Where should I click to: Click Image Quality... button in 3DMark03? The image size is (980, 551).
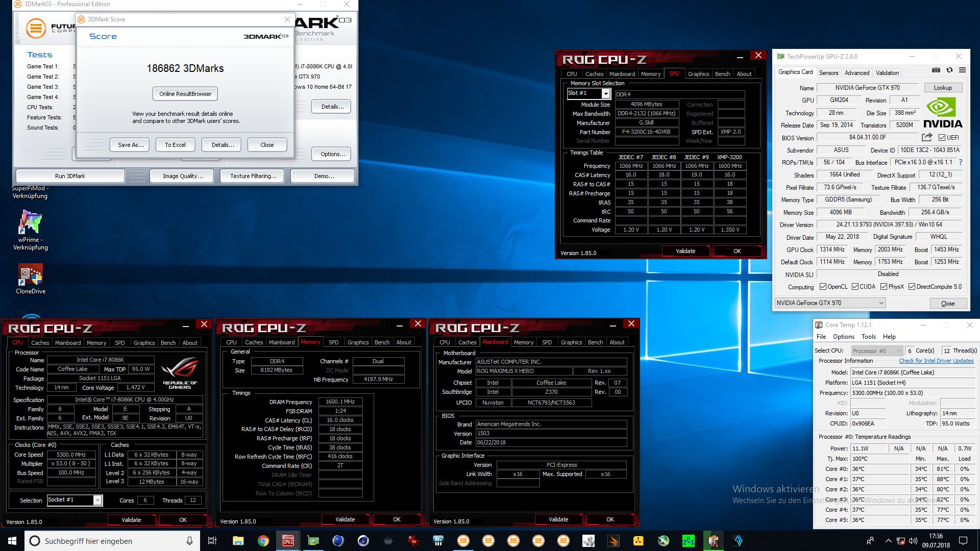coord(183,176)
